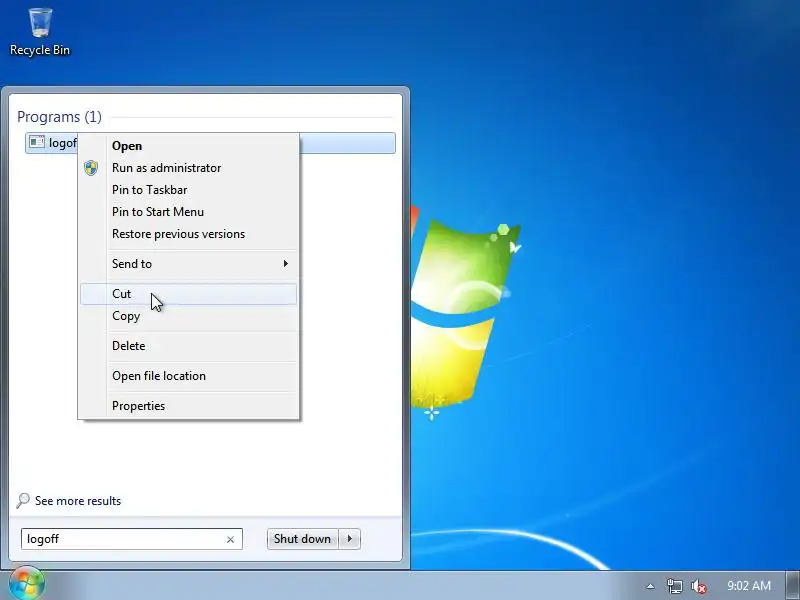The height and width of the screenshot is (600, 800).
Task: Choose Pin to Start Menu
Action: click(x=189, y=212)
